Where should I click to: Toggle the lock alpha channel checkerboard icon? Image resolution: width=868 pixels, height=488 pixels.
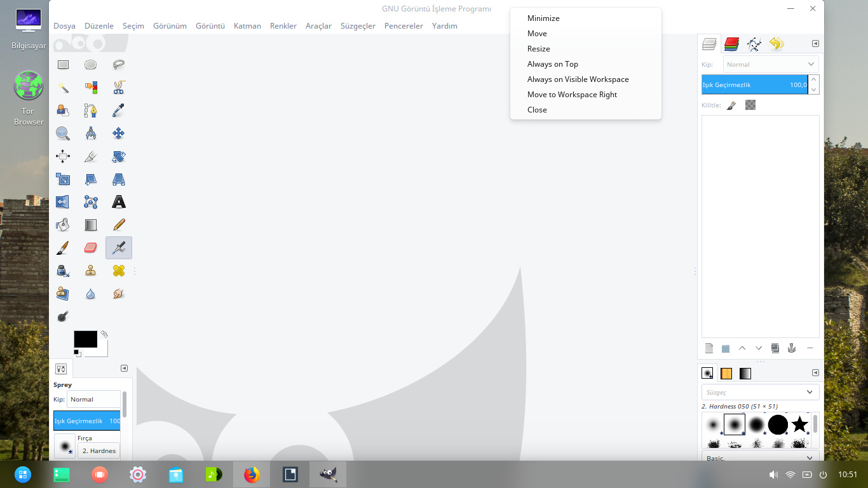point(750,105)
